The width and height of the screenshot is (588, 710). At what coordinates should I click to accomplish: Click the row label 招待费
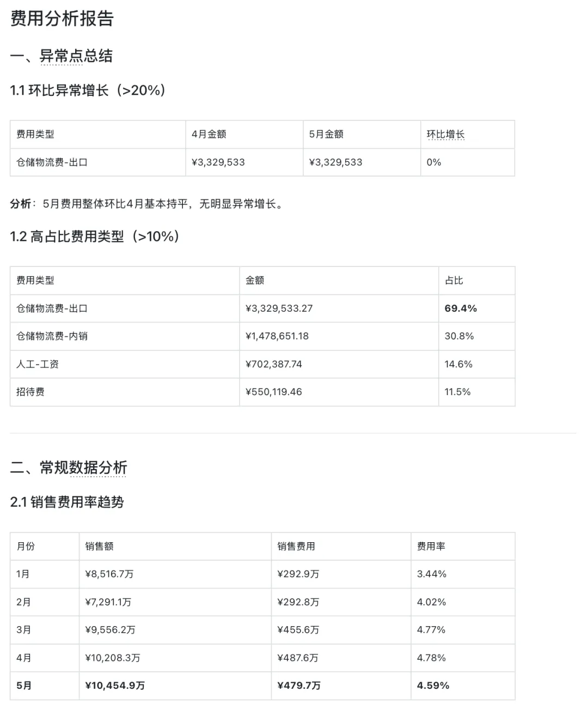30,392
